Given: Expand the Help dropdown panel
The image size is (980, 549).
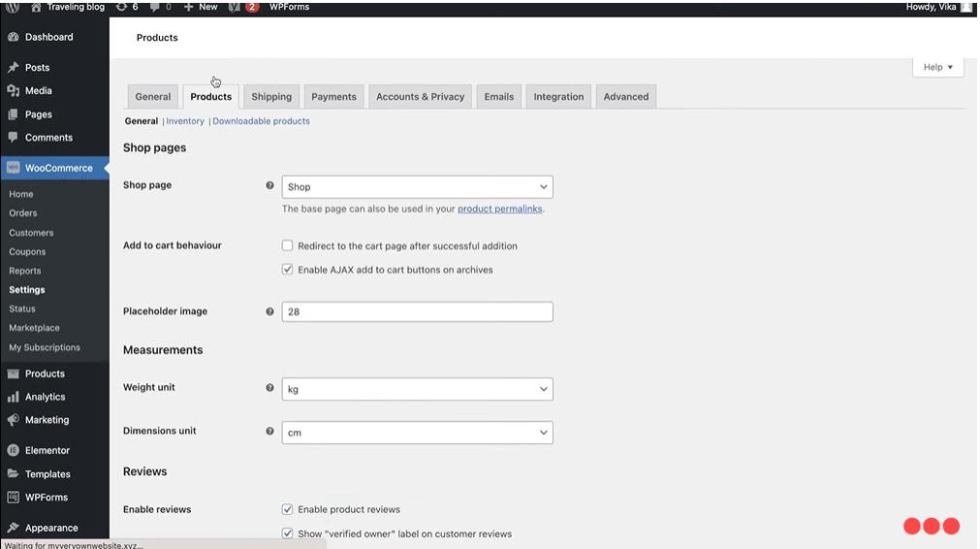Looking at the screenshot, I should [x=938, y=67].
